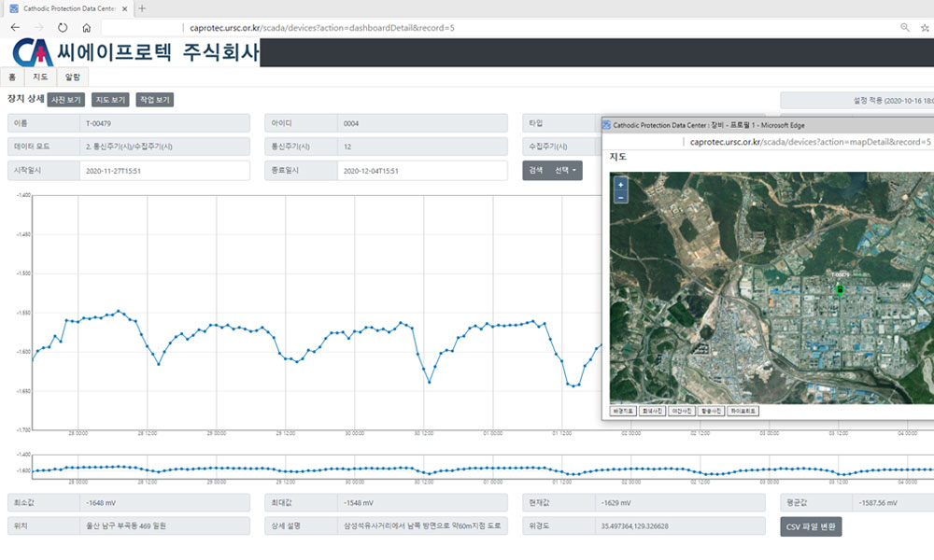
Task: Select the 하이브리드 map layer button
Action: pyautogui.click(x=743, y=412)
